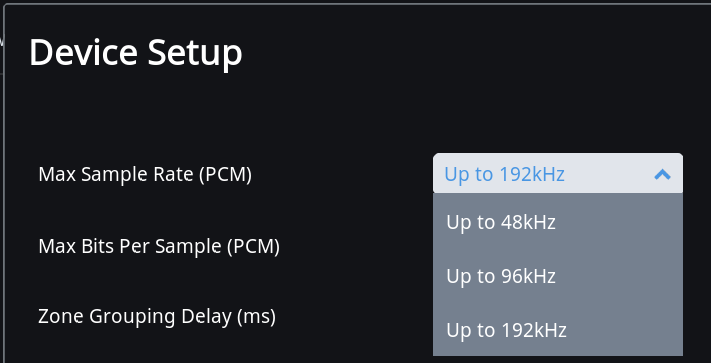
Task: Limit PCM sample rate to 96kHz
Action: (x=558, y=276)
